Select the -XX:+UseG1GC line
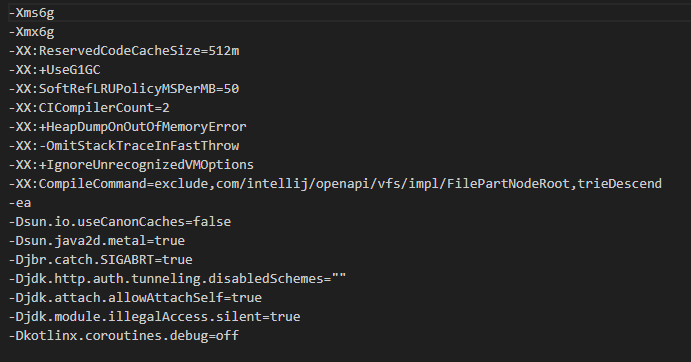This screenshot has width=691, height=362. coord(55,70)
